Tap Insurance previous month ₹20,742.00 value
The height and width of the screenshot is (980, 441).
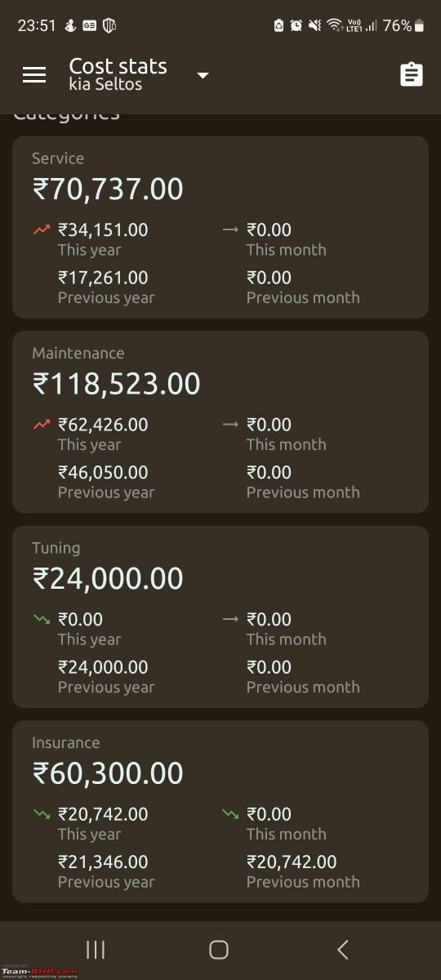point(292,862)
